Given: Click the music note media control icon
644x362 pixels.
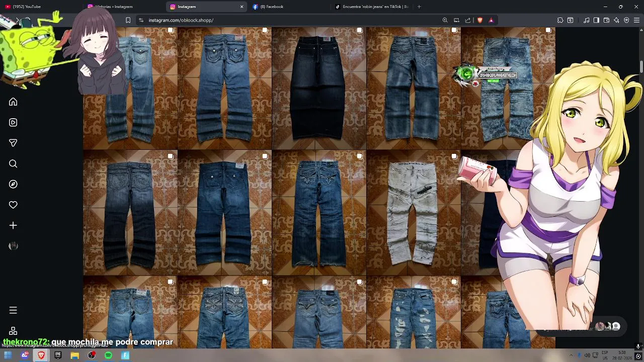Looking at the screenshot, I should [x=586, y=20].
